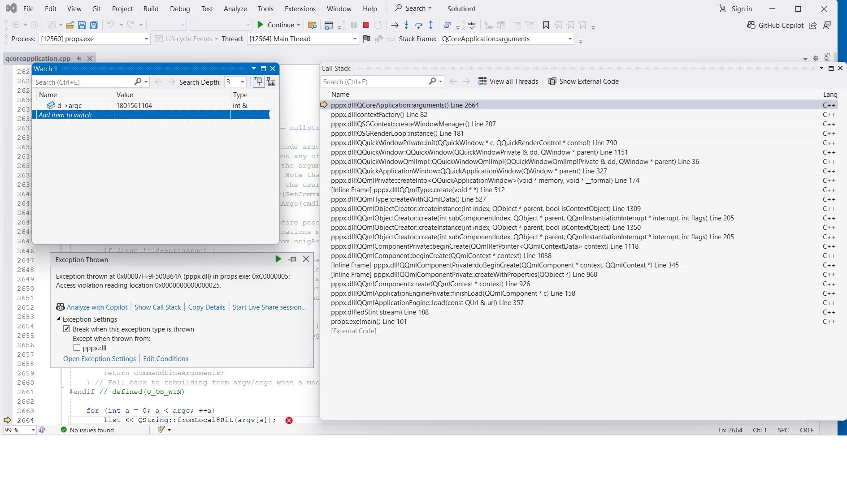Viewport: 847px width, 504px height.
Task: Click the 'Add item to watch' row
Action: pyautogui.click(x=151, y=115)
